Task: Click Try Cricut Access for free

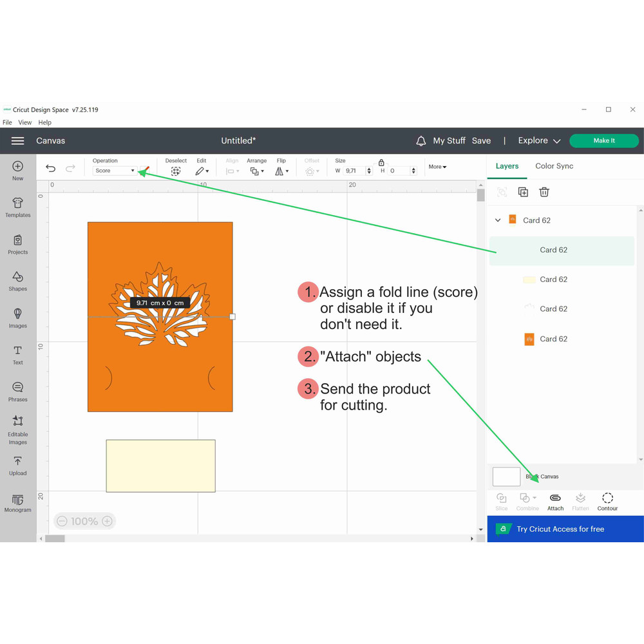Action: [560, 529]
